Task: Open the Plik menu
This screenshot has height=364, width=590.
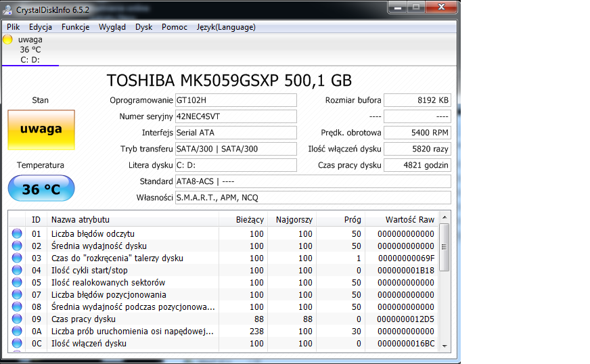Action: [13, 27]
